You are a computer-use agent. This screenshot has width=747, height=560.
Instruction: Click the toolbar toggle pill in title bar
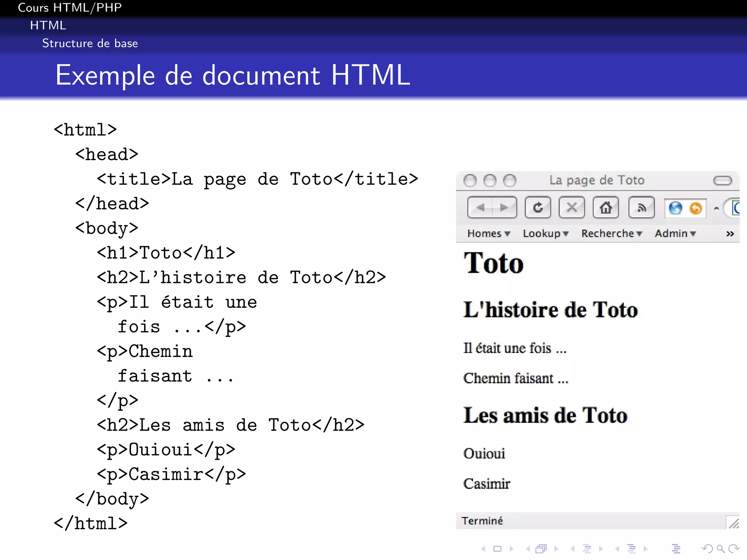click(x=723, y=180)
